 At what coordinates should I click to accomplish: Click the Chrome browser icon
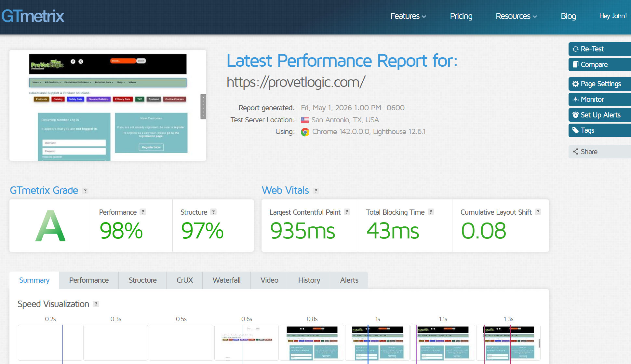pyautogui.click(x=305, y=132)
